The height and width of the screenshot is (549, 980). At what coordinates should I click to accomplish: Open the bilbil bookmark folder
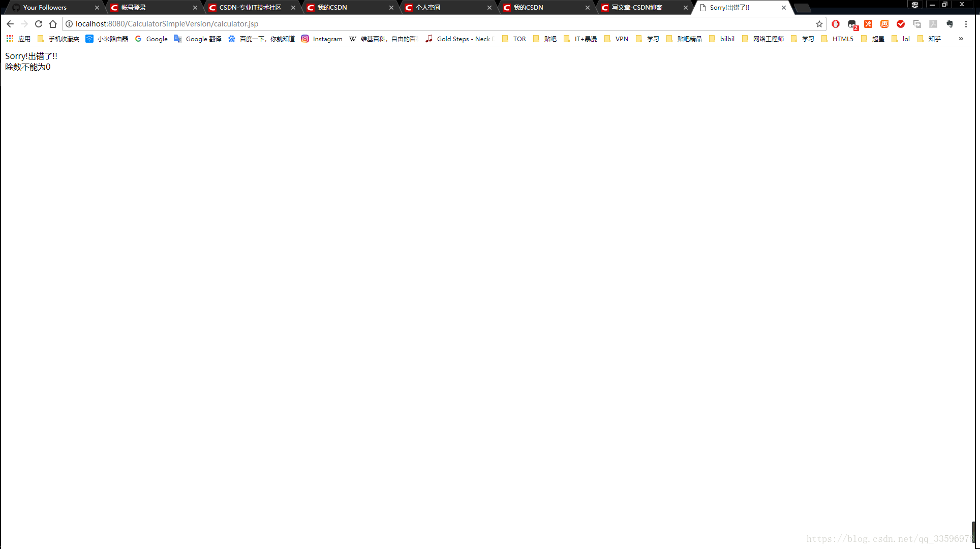(721, 39)
